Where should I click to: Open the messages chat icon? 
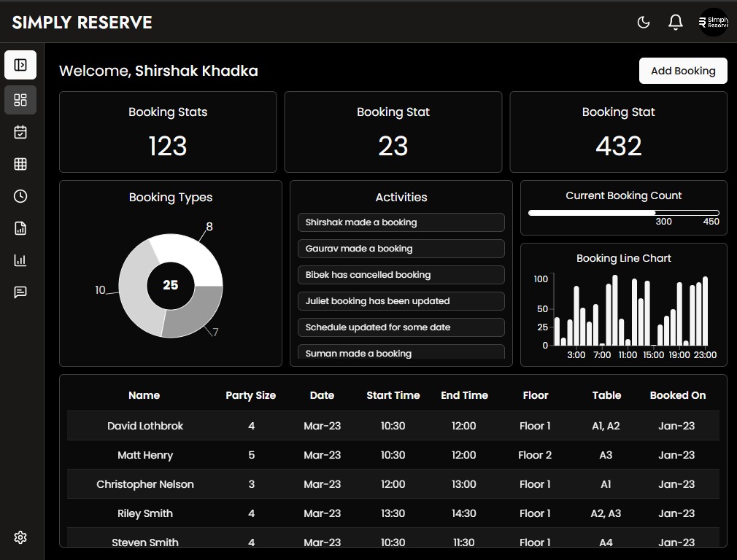coord(20,292)
